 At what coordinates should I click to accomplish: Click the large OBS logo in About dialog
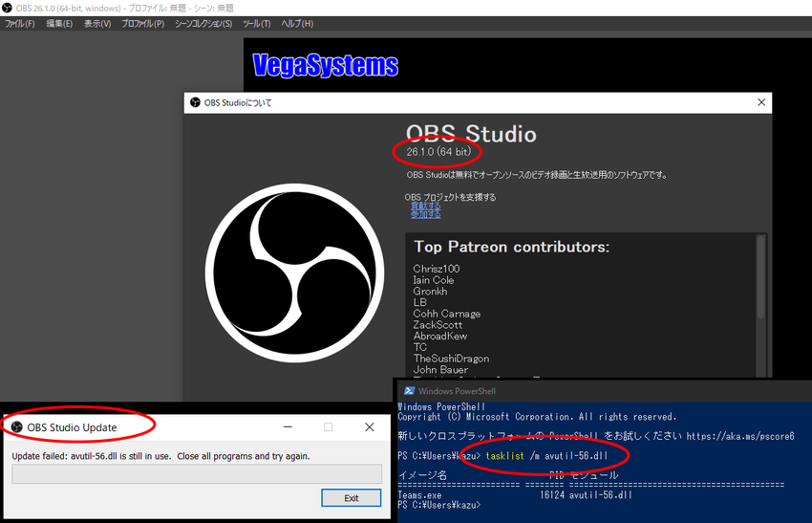(x=294, y=272)
